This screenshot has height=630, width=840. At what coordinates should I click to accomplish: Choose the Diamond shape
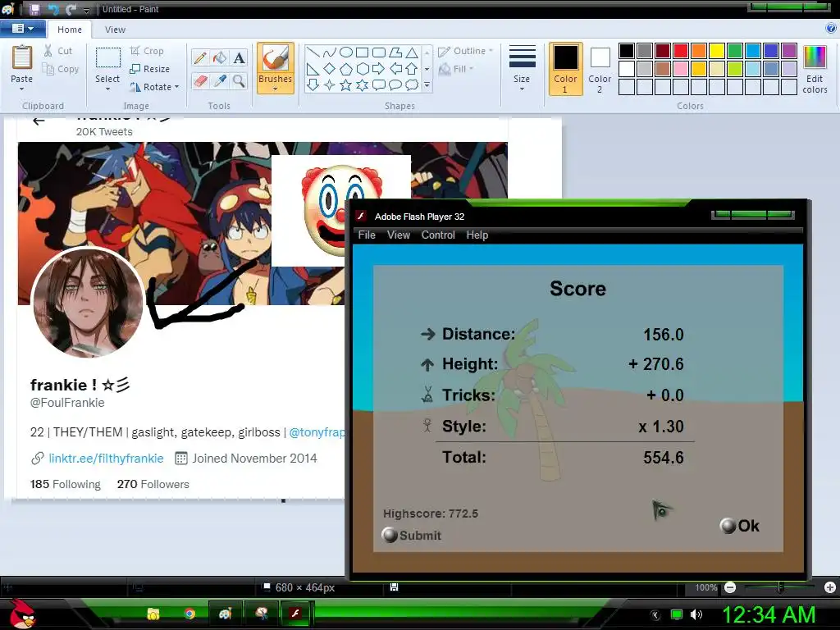[330, 69]
